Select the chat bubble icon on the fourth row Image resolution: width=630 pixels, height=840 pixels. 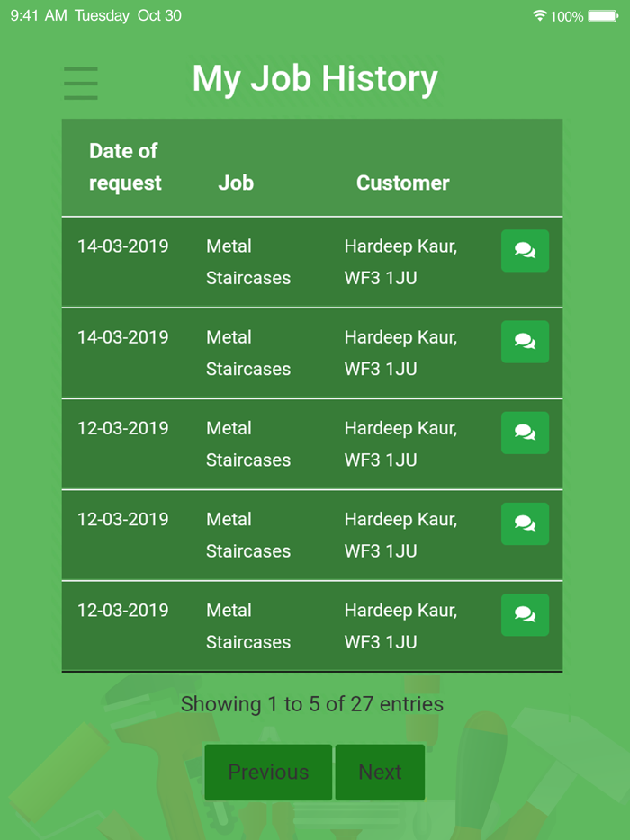[x=525, y=523]
